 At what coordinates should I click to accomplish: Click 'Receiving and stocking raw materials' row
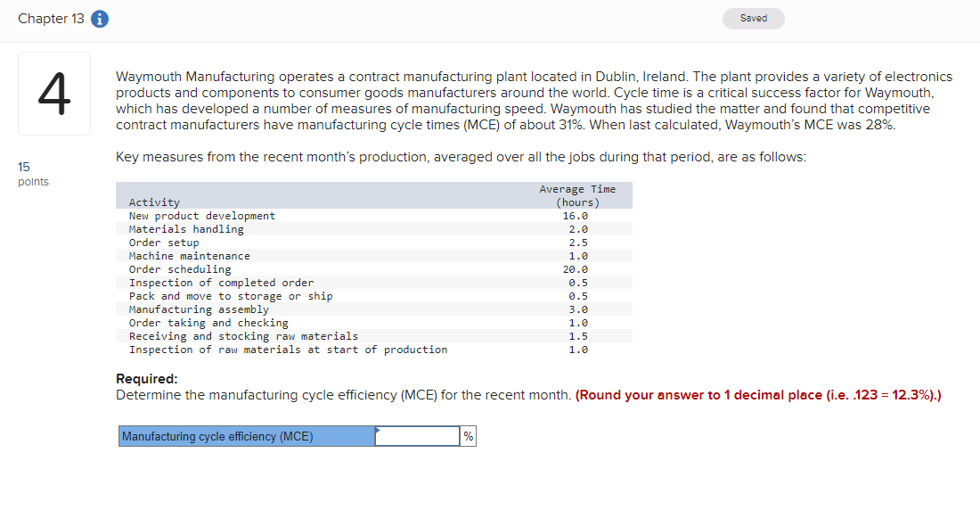click(x=374, y=336)
